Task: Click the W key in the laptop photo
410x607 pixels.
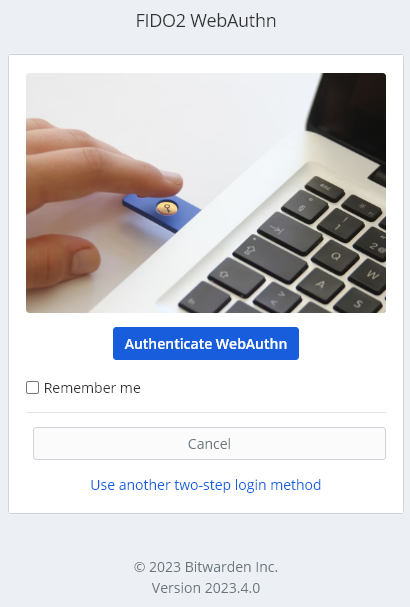Action: click(372, 274)
